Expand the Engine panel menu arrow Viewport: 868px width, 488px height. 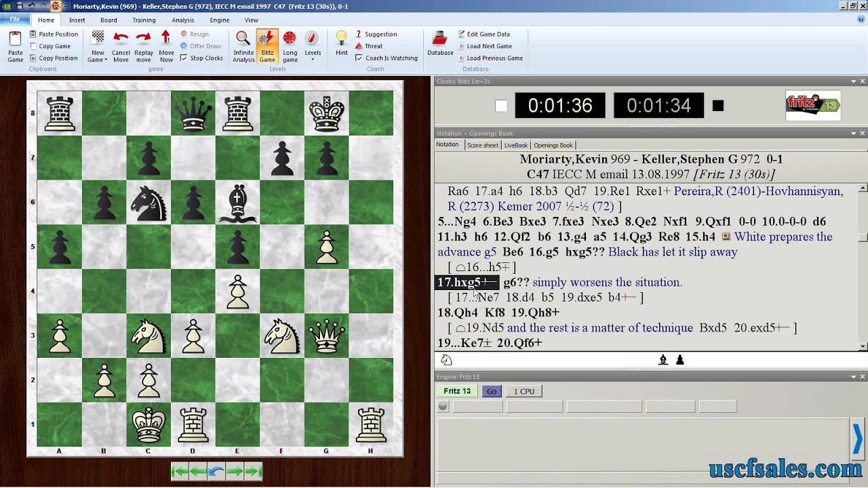(854, 377)
